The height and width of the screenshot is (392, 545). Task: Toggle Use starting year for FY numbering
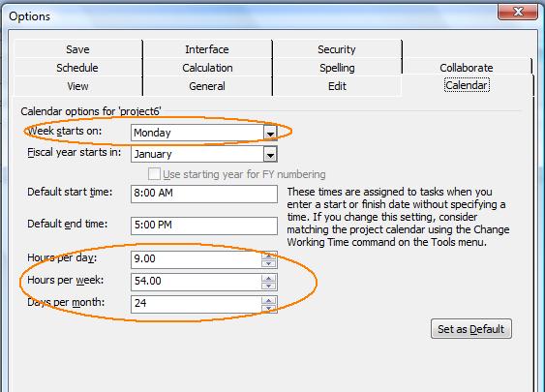click(x=154, y=174)
